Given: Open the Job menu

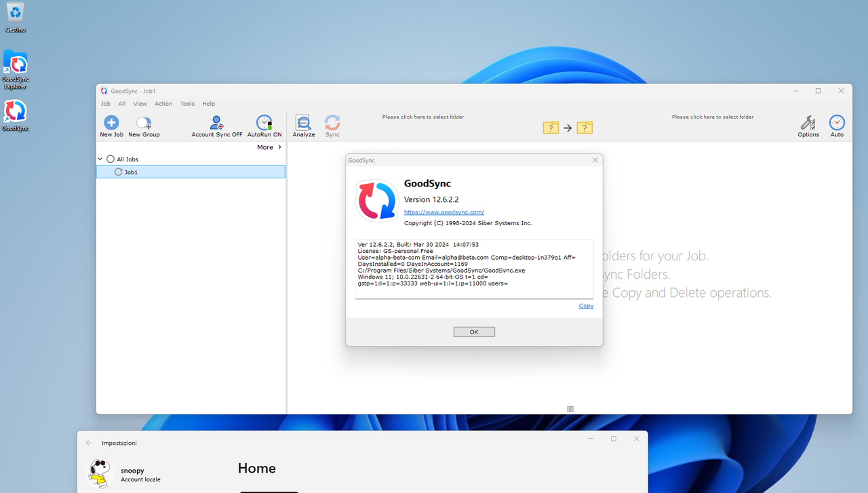Looking at the screenshot, I should [106, 104].
